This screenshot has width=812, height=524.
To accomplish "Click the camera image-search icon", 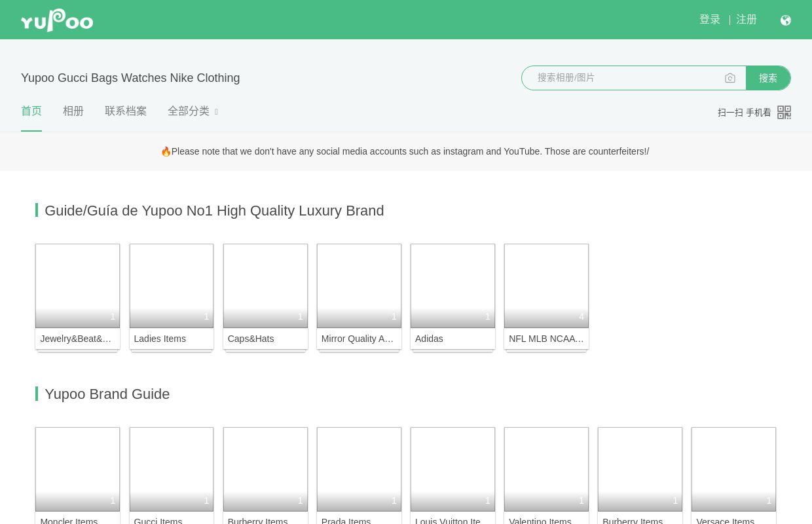I will [x=730, y=78].
